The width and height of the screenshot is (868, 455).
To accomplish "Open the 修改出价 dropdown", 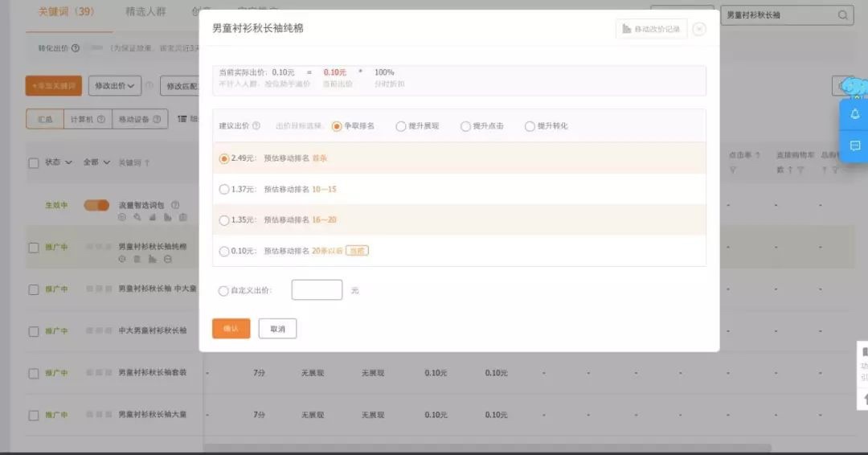I will (115, 86).
